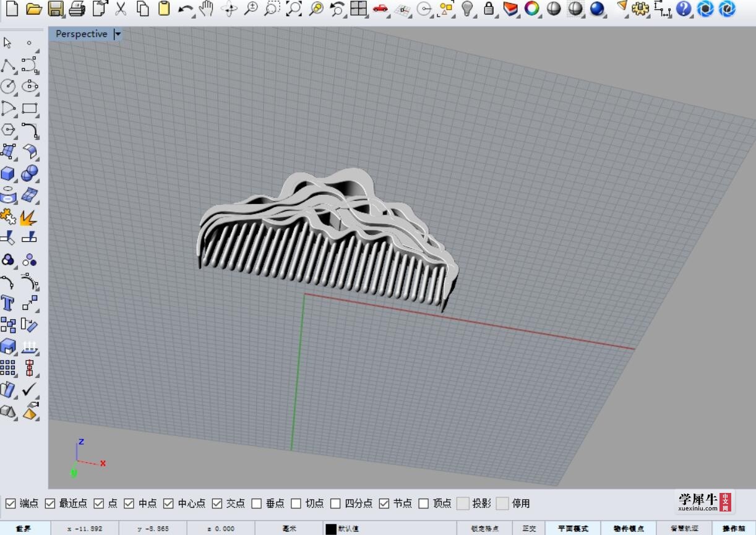Image resolution: width=756 pixels, height=535 pixels.
Task: Click the 锁定格点 status bar button
Action: pyautogui.click(x=484, y=529)
